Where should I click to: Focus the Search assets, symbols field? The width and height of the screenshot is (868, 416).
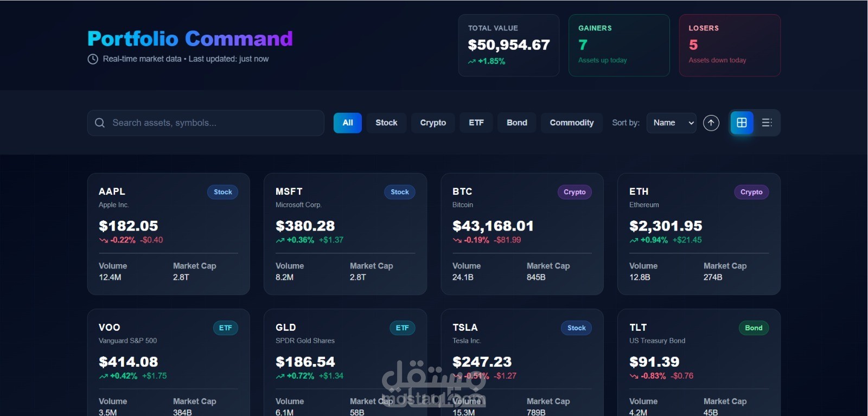pyautogui.click(x=206, y=123)
